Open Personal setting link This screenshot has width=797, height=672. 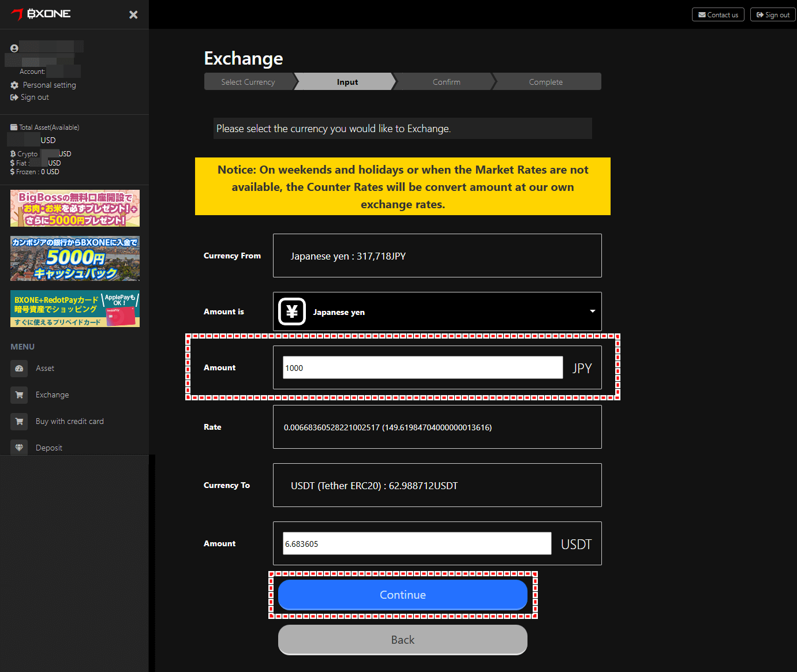pyautogui.click(x=50, y=85)
